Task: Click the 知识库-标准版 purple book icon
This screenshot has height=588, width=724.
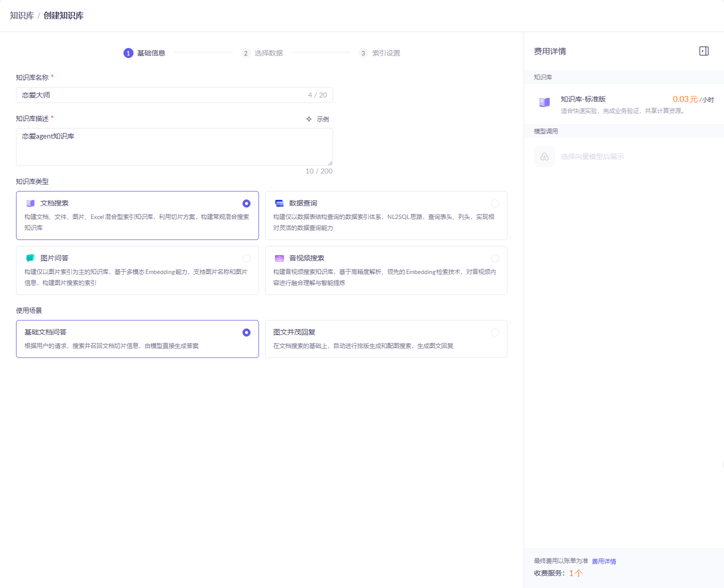Action: click(x=544, y=102)
